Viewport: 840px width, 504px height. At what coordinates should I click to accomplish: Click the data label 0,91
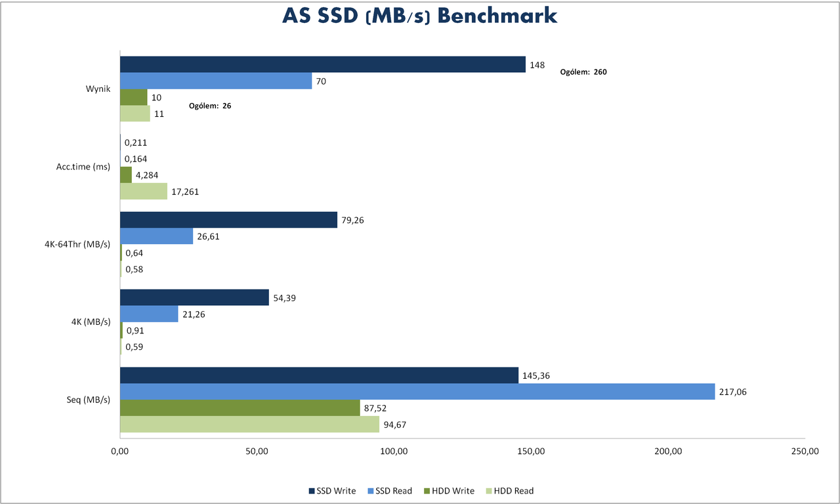pos(135,331)
